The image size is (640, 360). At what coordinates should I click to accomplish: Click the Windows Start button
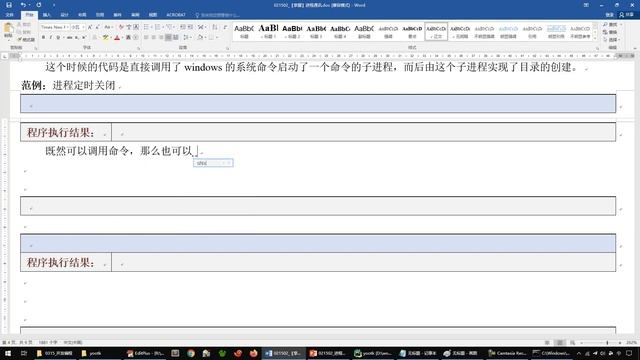(8, 353)
